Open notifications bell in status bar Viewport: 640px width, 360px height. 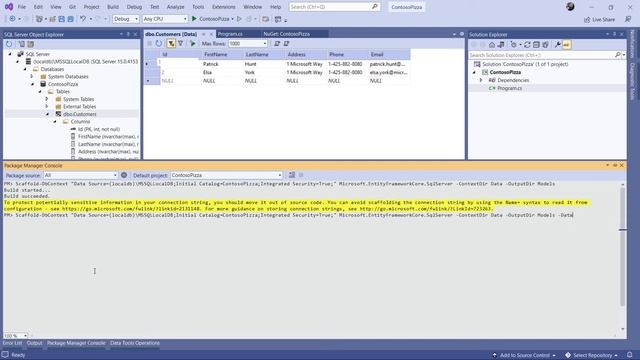click(630, 355)
